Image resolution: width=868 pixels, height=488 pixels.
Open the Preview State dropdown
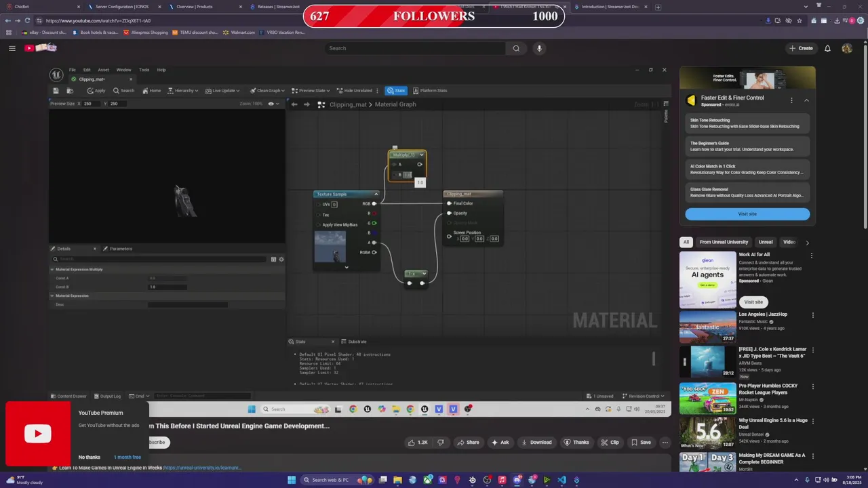click(x=311, y=91)
